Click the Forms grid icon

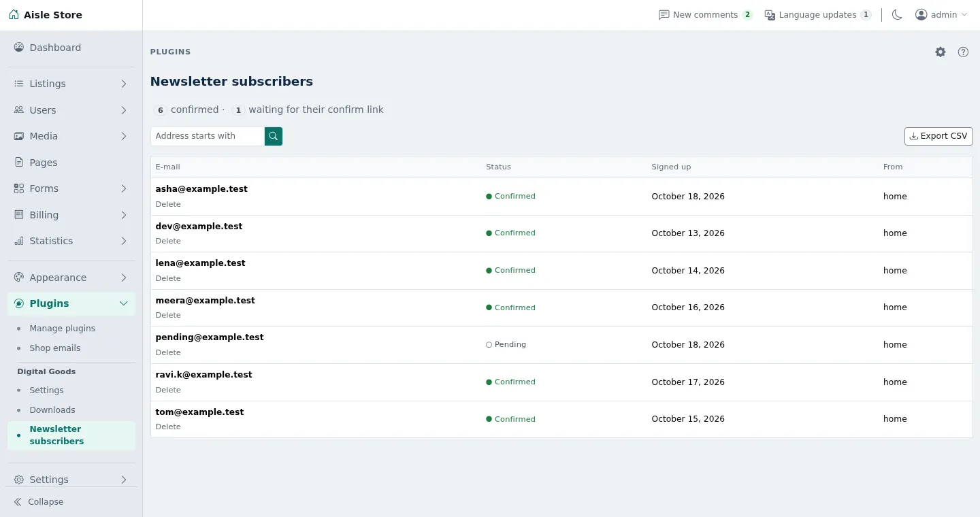point(19,188)
